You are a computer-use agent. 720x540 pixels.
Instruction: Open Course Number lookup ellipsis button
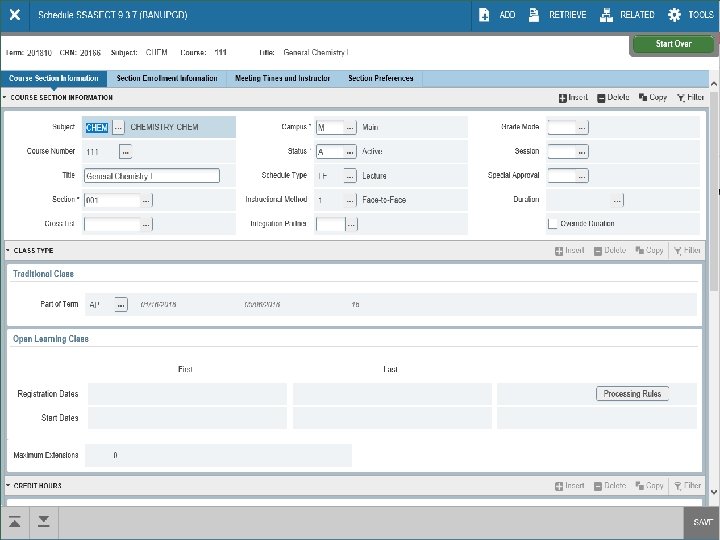point(125,152)
